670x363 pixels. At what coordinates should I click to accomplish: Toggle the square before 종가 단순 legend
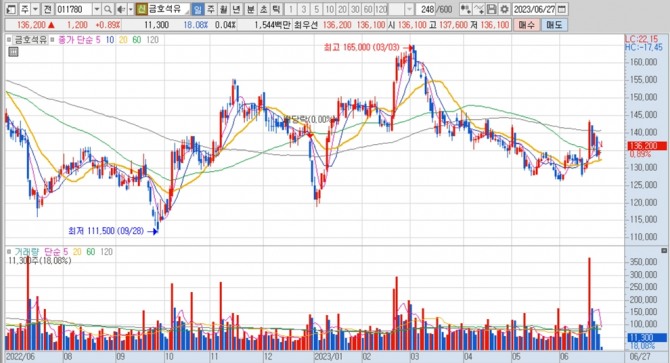click(52, 40)
